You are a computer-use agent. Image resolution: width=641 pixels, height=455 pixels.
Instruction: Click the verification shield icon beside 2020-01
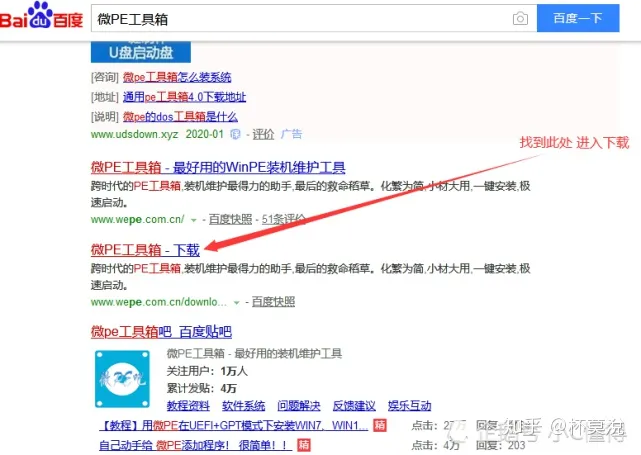235,134
